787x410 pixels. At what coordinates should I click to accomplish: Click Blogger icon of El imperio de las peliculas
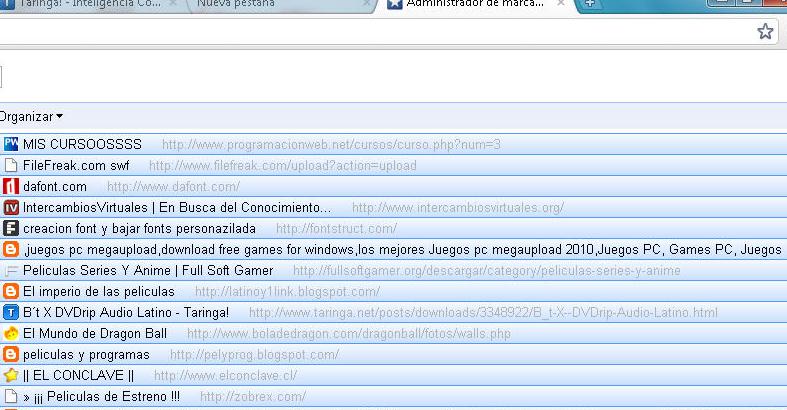pyautogui.click(x=11, y=292)
